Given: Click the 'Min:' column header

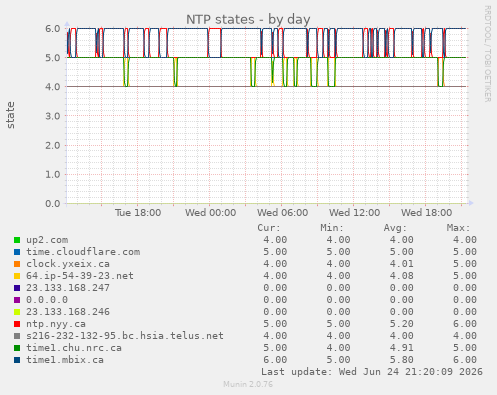Looking at the screenshot, I should pos(332,228).
